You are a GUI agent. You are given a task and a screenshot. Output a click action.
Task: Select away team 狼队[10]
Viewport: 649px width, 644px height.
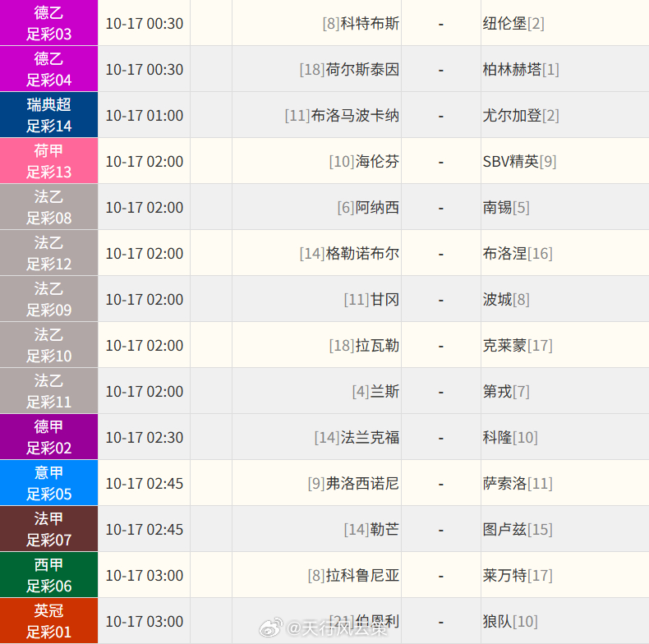[510, 621]
